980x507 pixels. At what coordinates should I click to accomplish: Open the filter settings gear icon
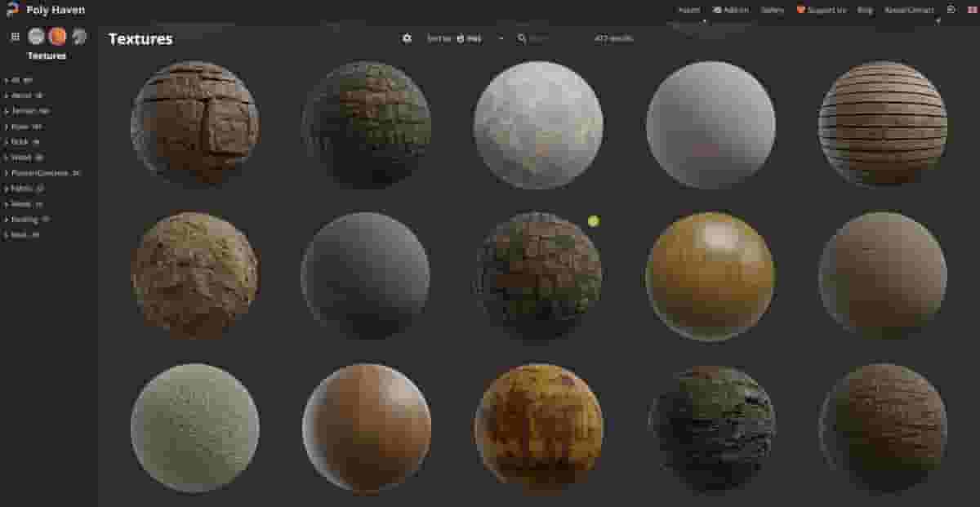(x=407, y=38)
